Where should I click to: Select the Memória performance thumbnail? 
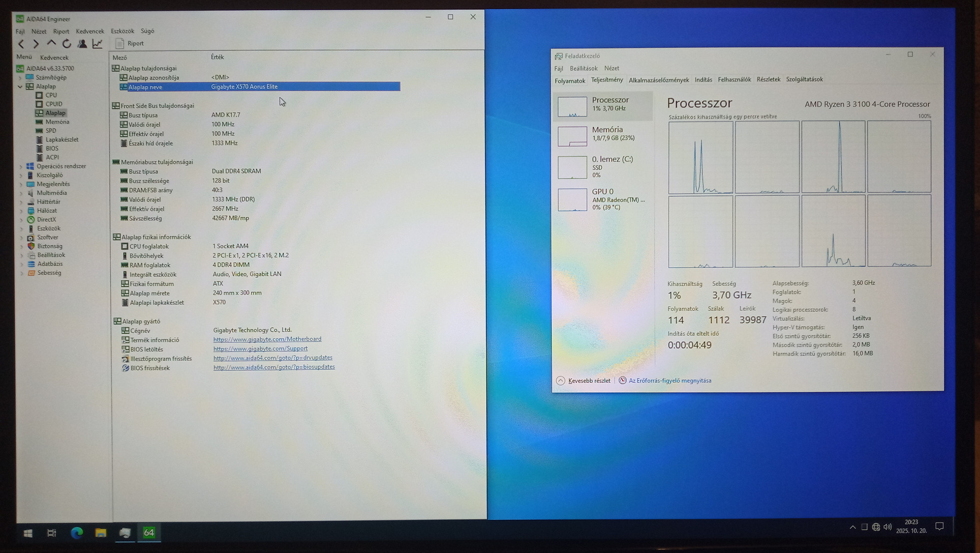click(x=602, y=135)
